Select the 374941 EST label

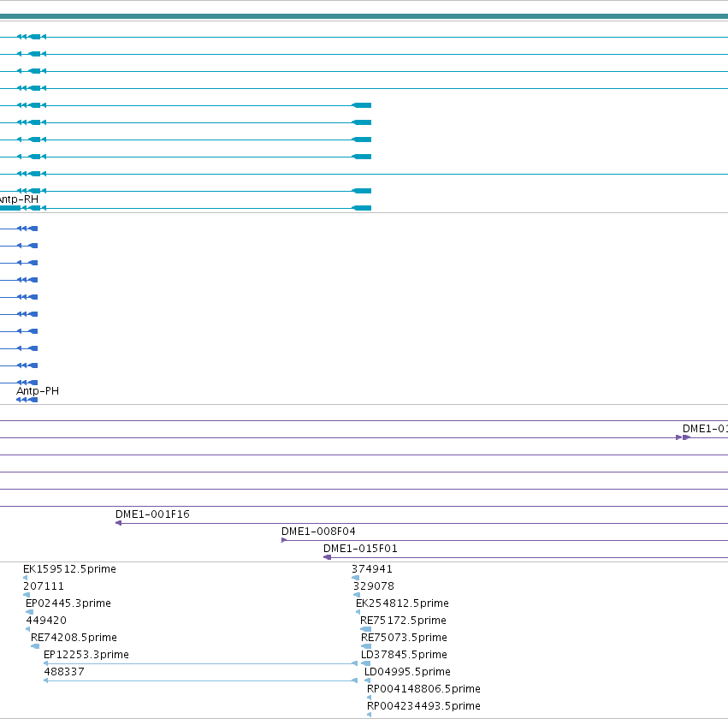372,569
